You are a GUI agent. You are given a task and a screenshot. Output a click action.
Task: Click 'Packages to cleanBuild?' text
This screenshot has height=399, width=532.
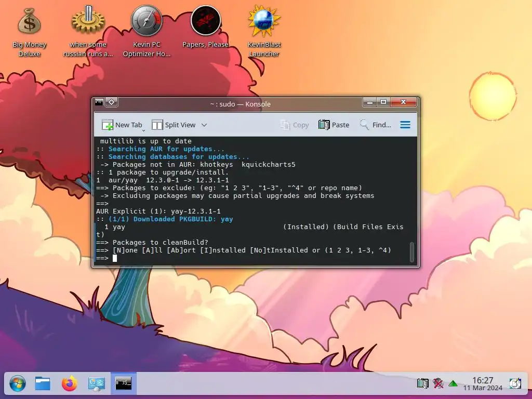tap(161, 243)
